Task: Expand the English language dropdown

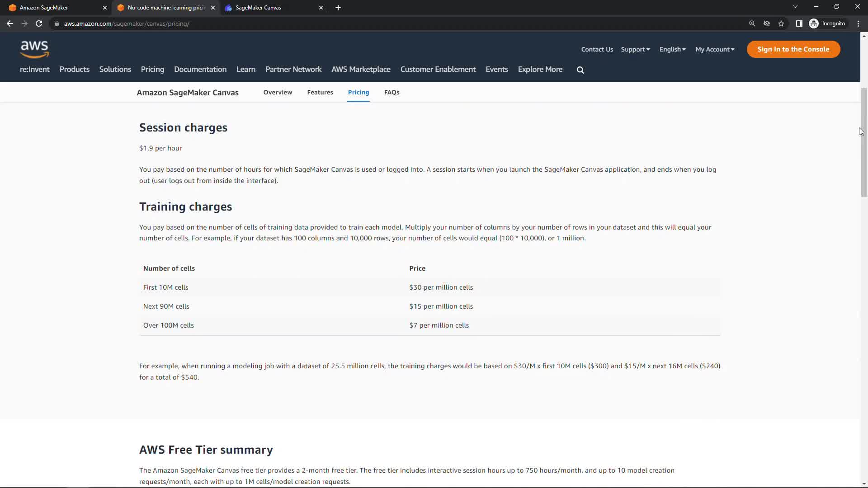Action: pos(672,49)
